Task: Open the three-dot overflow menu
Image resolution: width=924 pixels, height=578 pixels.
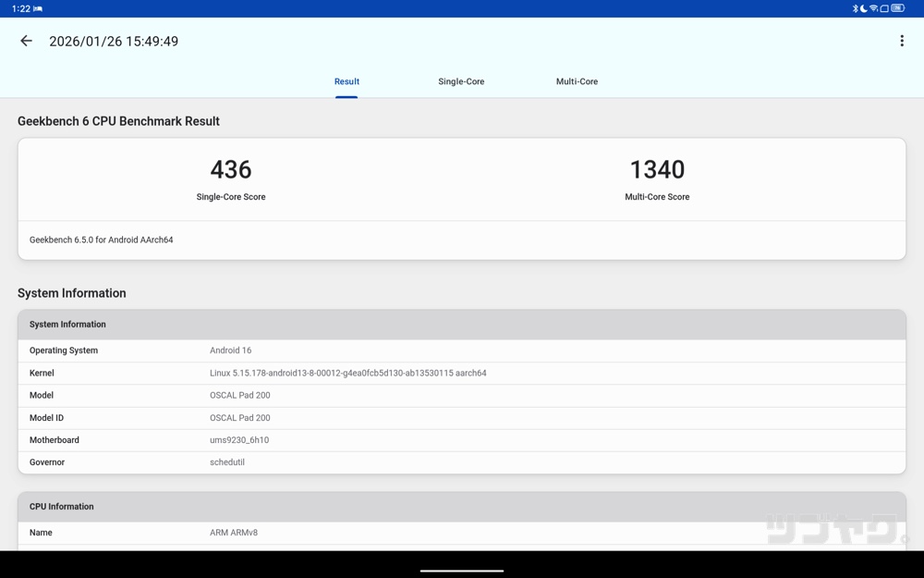Action: 903,41
